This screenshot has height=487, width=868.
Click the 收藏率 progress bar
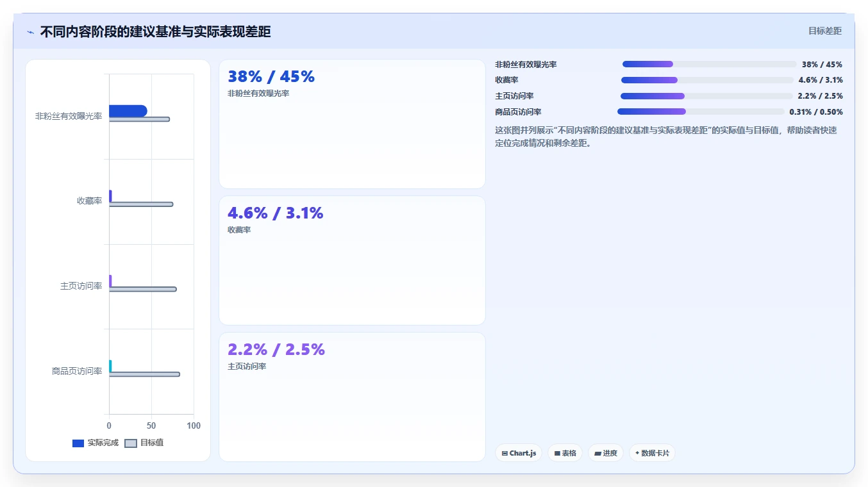coord(707,80)
